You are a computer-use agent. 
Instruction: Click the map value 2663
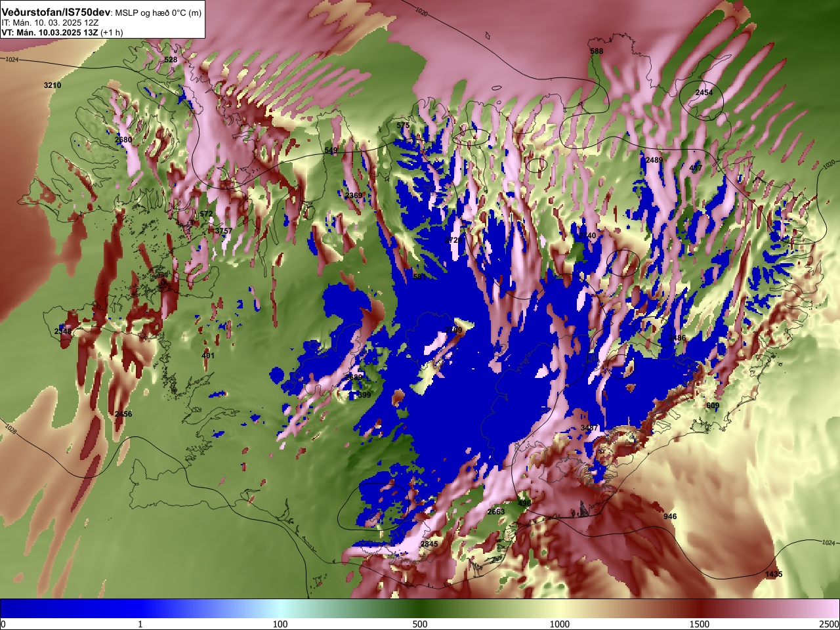point(496,512)
